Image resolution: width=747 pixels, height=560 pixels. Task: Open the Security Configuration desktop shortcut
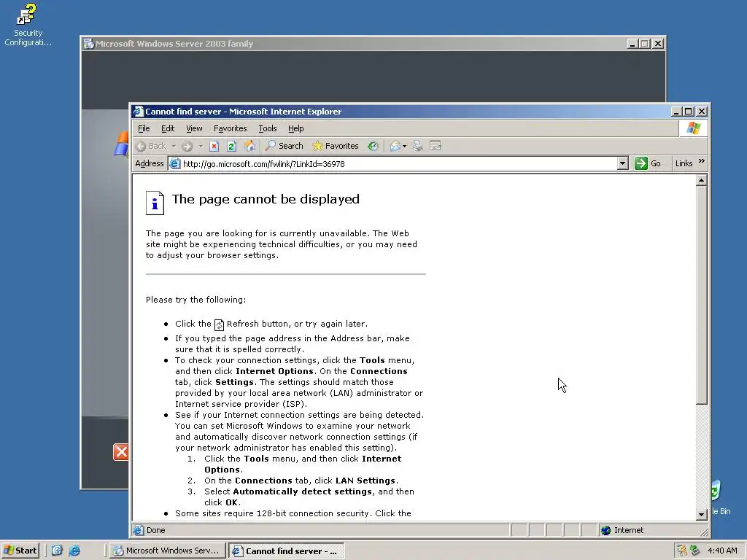(28, 25)
